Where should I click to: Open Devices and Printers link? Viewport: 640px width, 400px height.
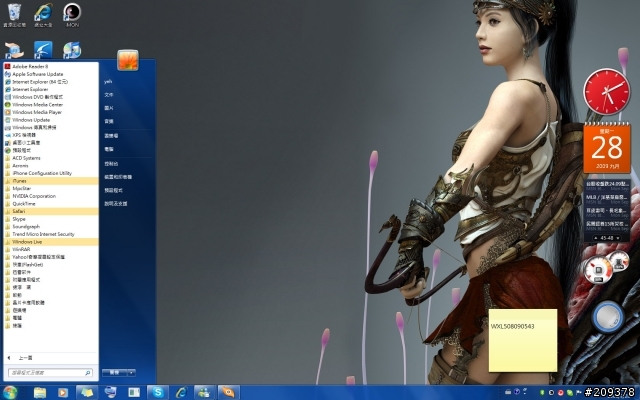[x=118, y=177]
